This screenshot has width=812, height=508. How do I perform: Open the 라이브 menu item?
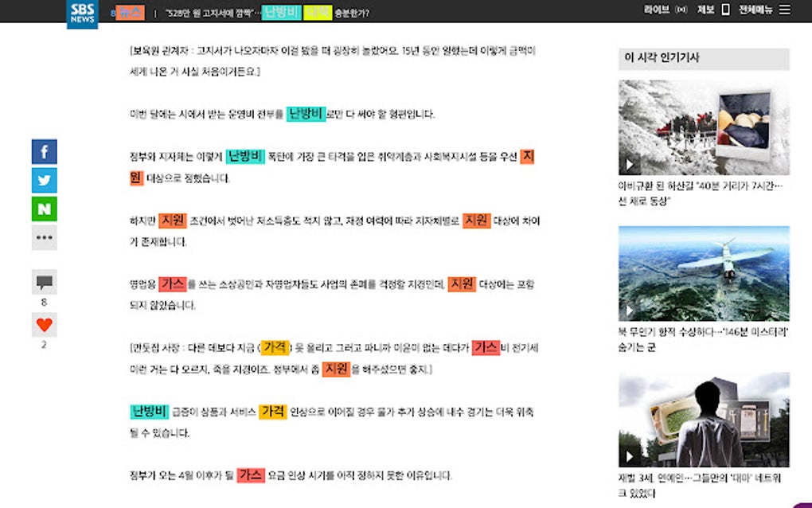(655, 10)
